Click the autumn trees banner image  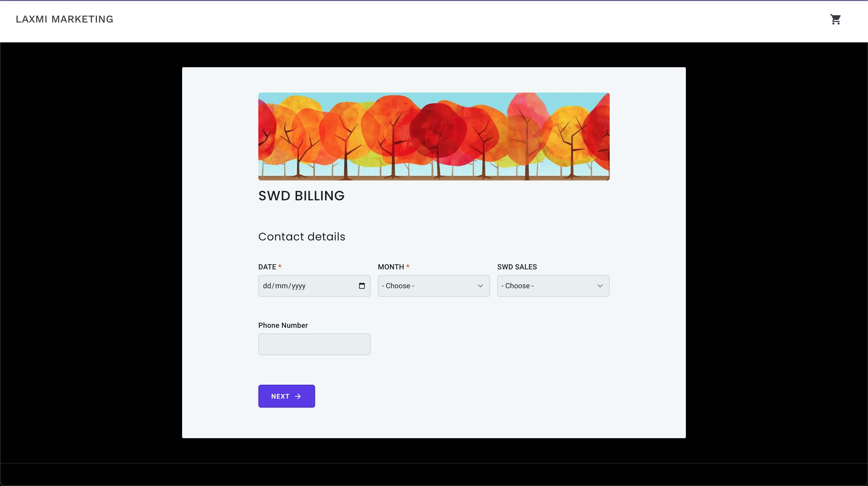coord(434,136)
